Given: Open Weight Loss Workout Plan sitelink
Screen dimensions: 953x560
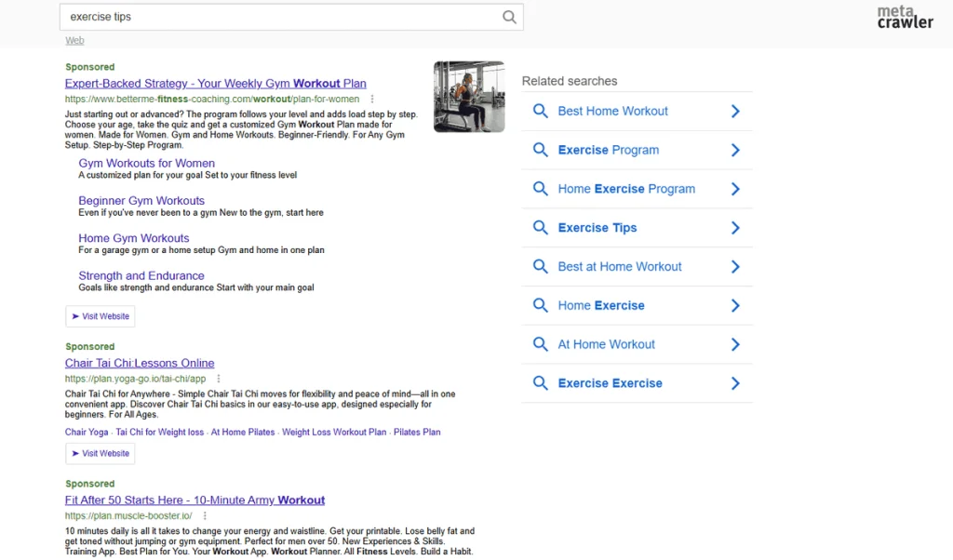Looking at the screenshot, I should (x=334, y=433).
